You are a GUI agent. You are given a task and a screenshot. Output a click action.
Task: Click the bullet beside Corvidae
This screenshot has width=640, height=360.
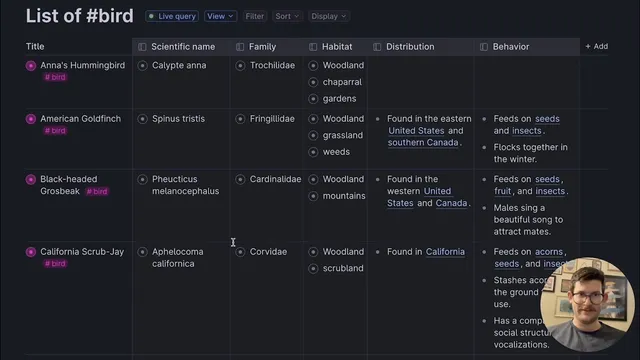240,252
